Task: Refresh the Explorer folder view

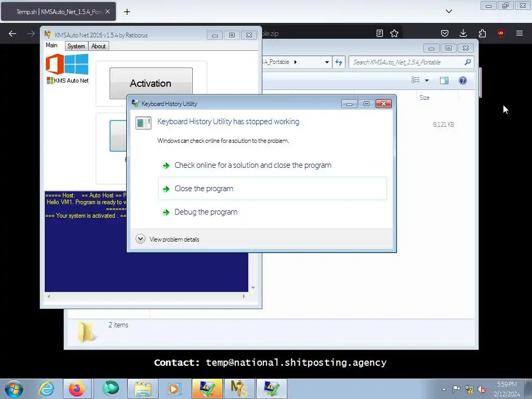Action: click(x=339, y=62)
